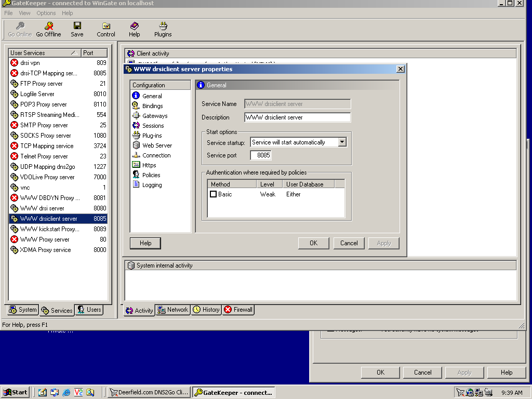Click the Internet Explorer quick launch icon
Screen dimensions: 532x399
click(66, 392)
